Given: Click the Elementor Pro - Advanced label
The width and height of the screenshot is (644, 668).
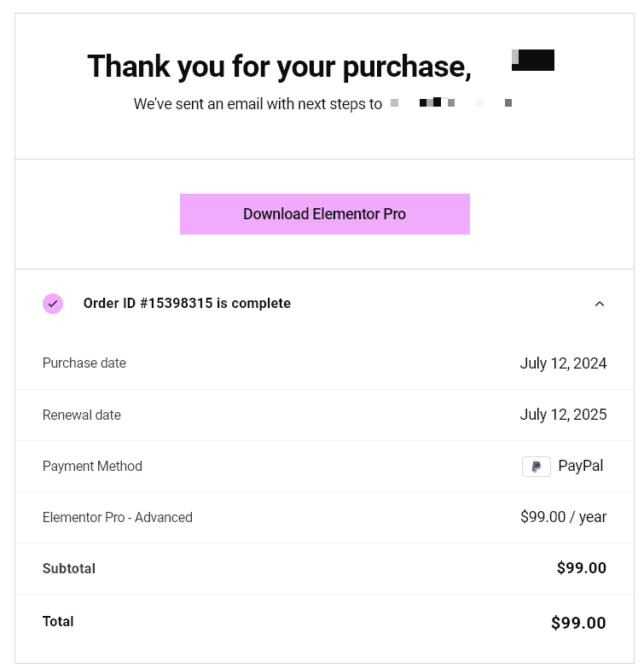Looking at the screenshot, I should [118, 517].
